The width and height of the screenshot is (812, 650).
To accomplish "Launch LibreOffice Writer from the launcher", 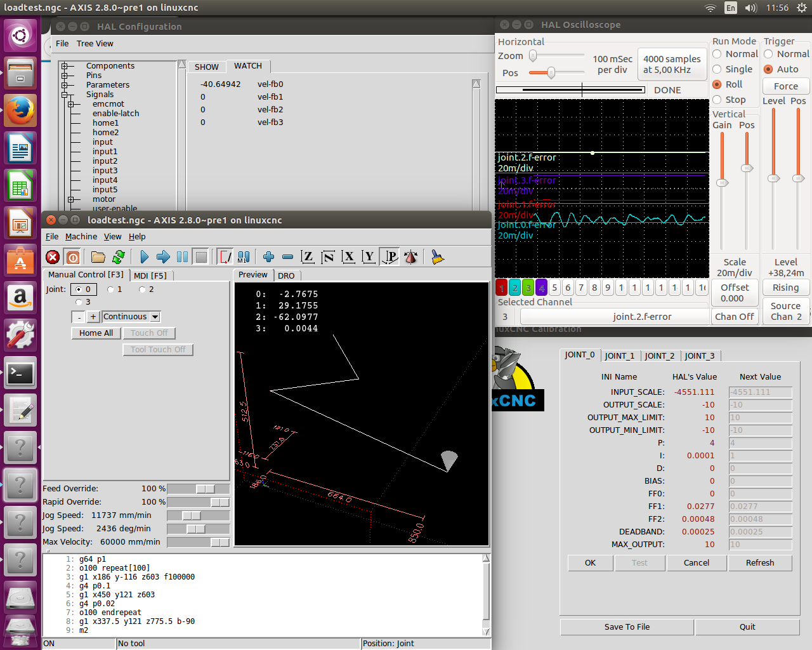I will (20, 149).
